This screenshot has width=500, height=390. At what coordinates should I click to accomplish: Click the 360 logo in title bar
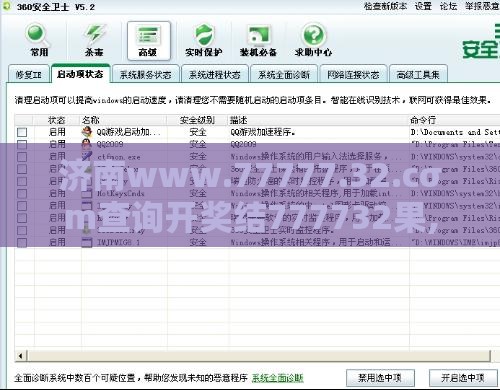pos(7,6)
